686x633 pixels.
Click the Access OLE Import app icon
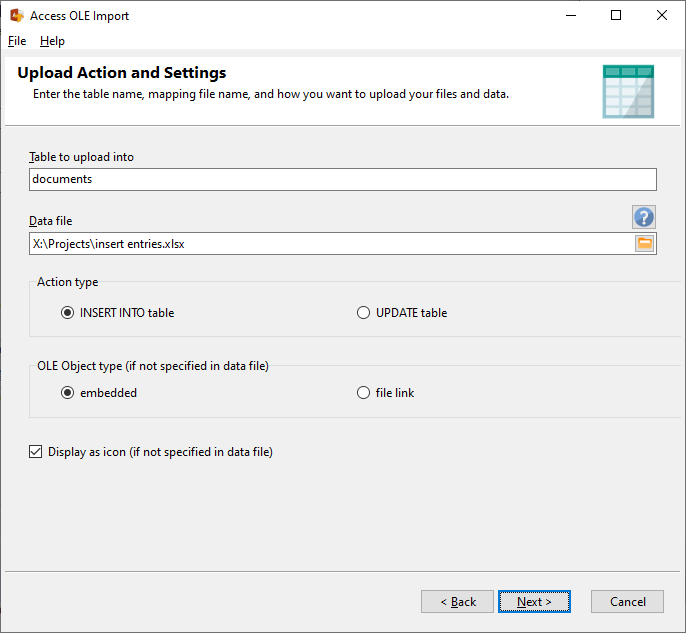tap(16, 16)
